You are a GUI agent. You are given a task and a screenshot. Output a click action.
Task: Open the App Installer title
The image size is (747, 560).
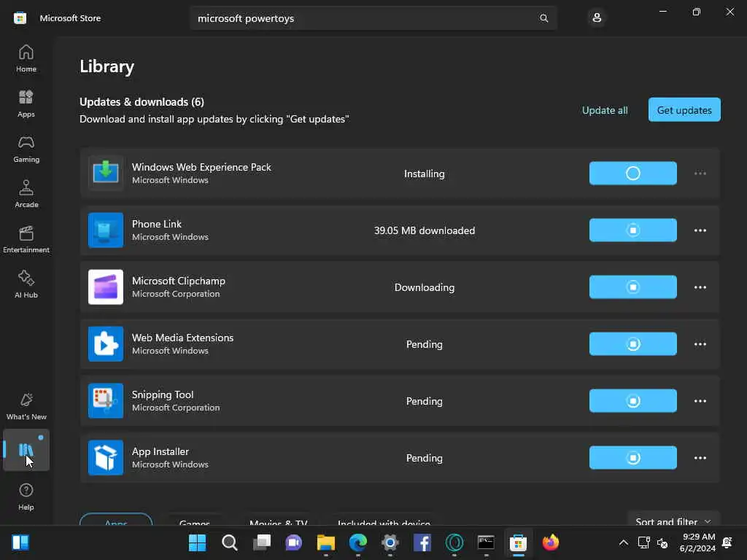[x=160, y=451]
